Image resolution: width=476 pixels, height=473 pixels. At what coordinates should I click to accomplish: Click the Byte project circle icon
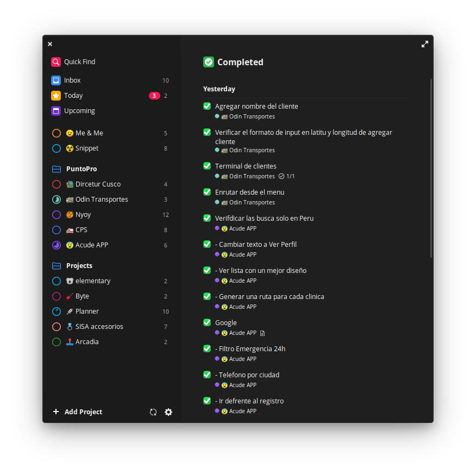pos(57,296)
